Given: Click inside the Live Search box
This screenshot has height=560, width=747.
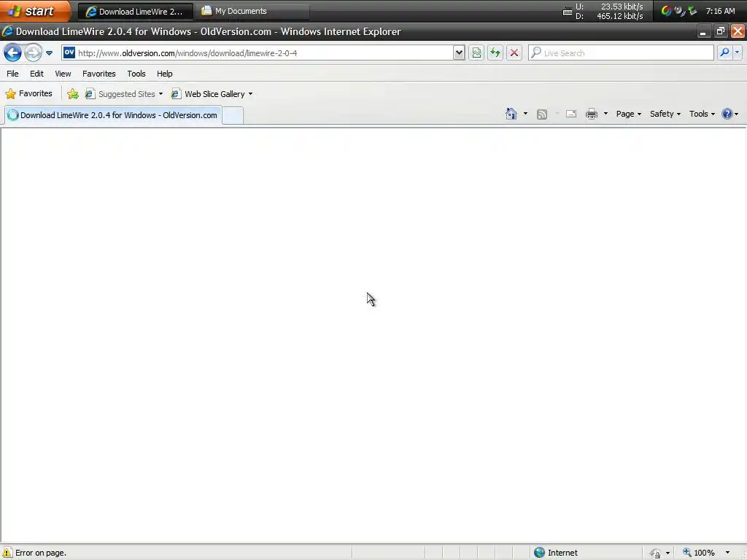Looking at the screenshot, I should pyautogui.click(x=622, y=52).
